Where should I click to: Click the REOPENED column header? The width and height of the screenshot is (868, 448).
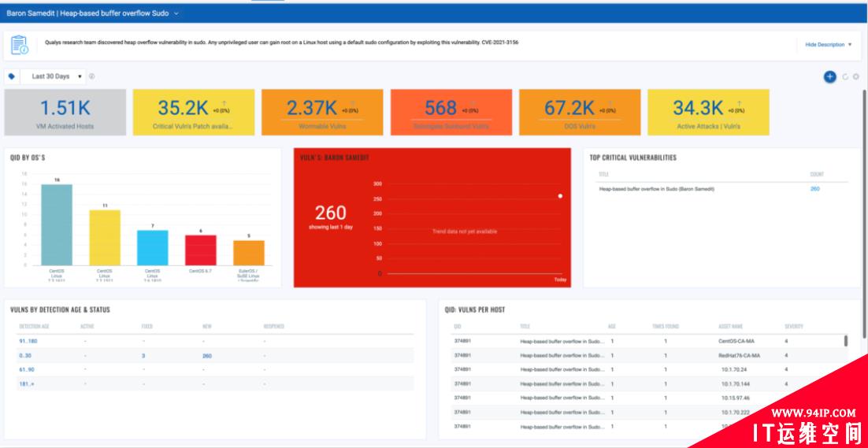tap(274, 326)
